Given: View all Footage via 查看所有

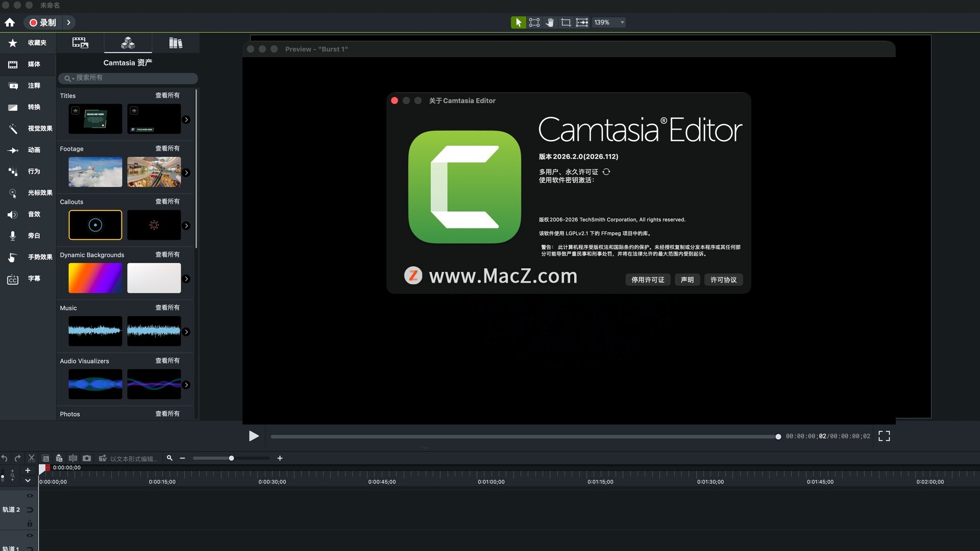Looking at the screenshot, I should click(x=167, y=148).
